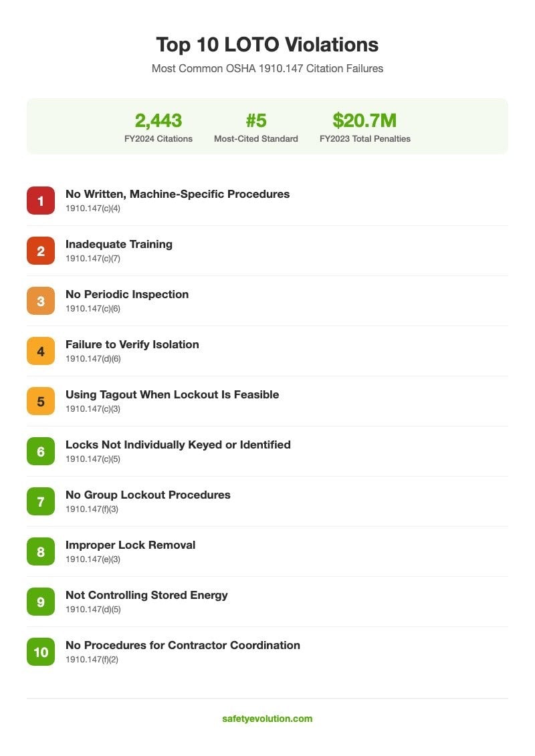Click the number 10 badge icon
The height and width of the screenshot is (756, 535).
click(41, 652)
